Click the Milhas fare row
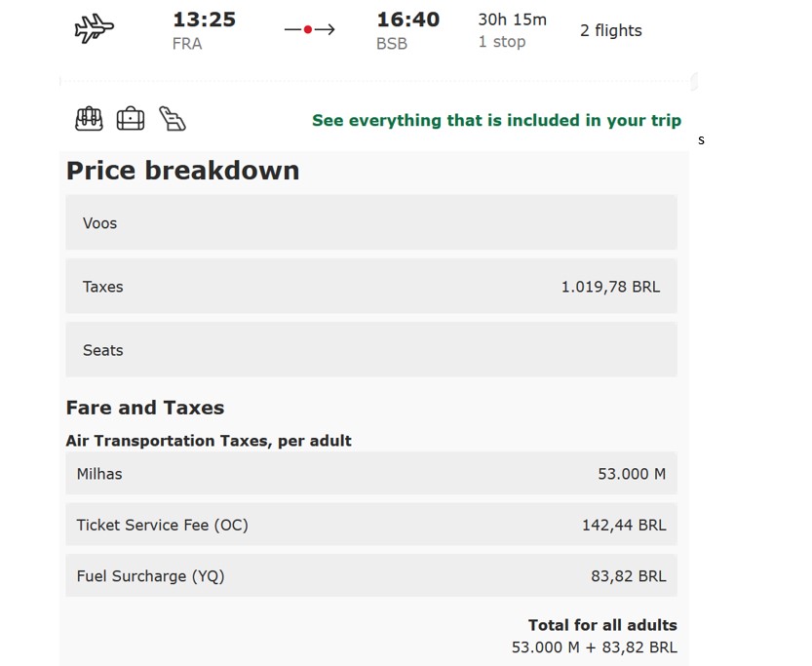Viewport: 812px width, 666px height. click(370, 474)
